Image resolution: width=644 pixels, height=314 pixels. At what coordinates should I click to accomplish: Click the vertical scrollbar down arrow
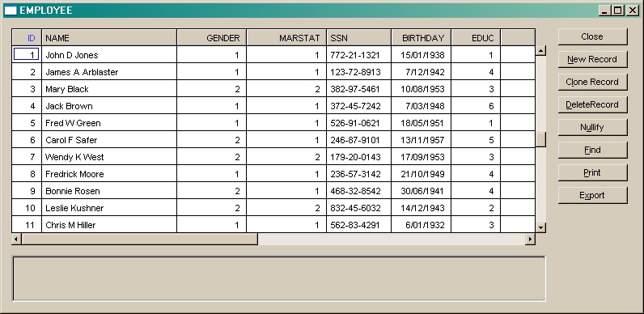point(541,227)
